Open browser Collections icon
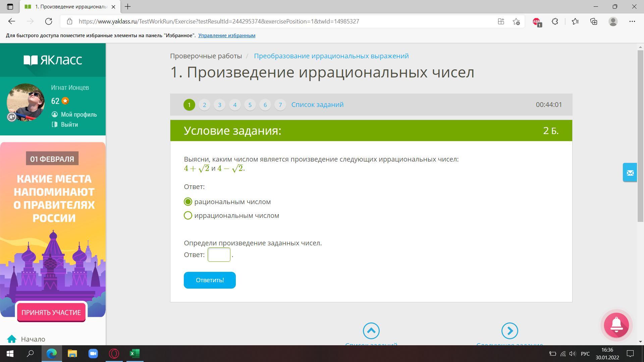Screen dimensions: 644x362 coord(594,21)
